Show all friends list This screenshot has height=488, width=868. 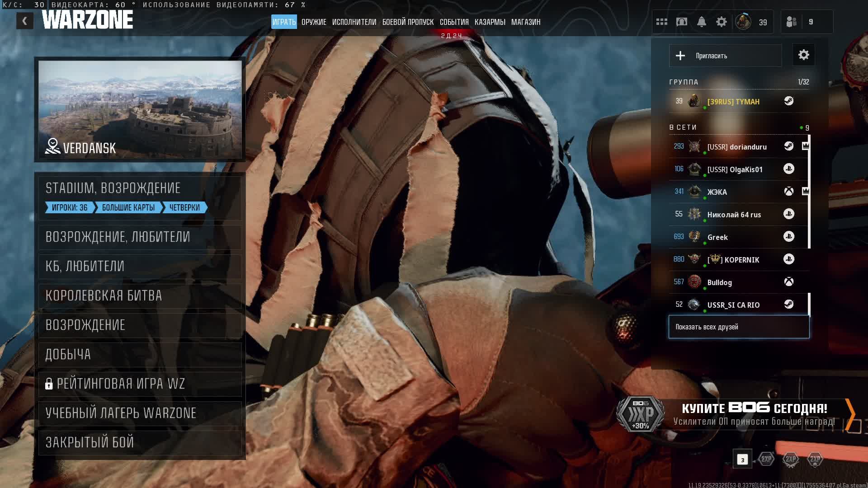pyautogui.click(x=739, y=327)
